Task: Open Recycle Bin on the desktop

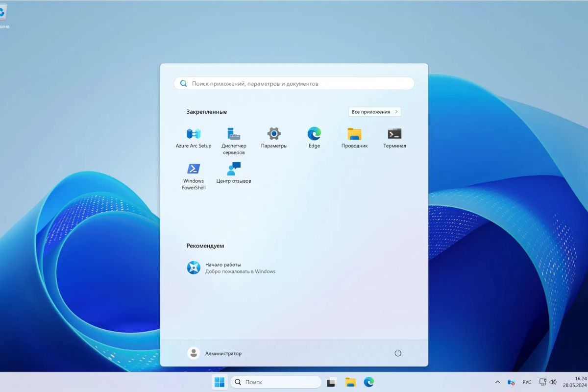Action: [3, 17]
